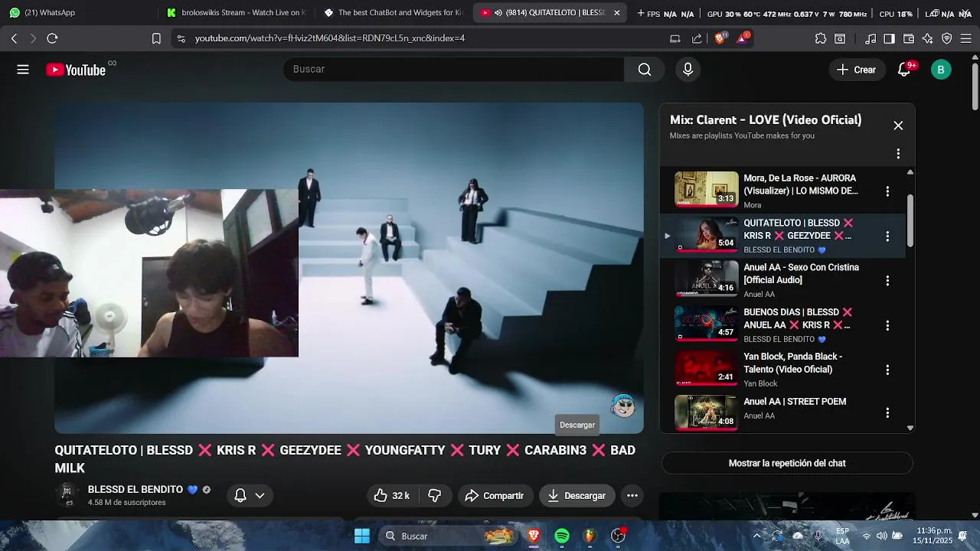Open BLESSD EL BENDITO channel link

click(x=135, y=490)
